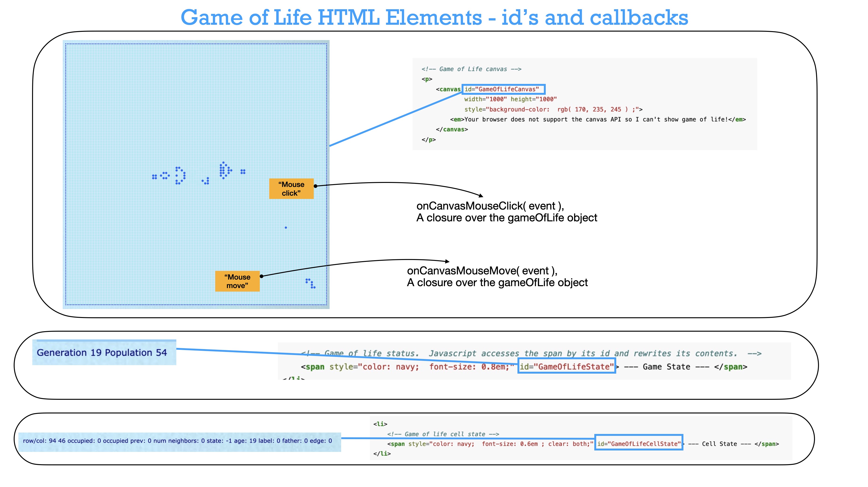
Task: Click the closing </p> tag in canvas code
Action: 429,140
